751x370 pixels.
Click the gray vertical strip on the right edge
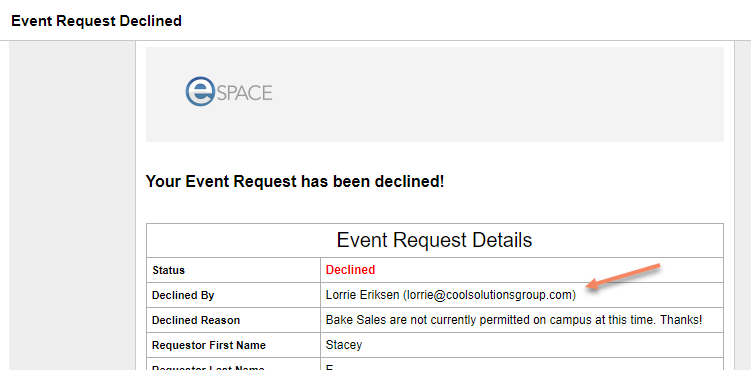coord(743,206)
